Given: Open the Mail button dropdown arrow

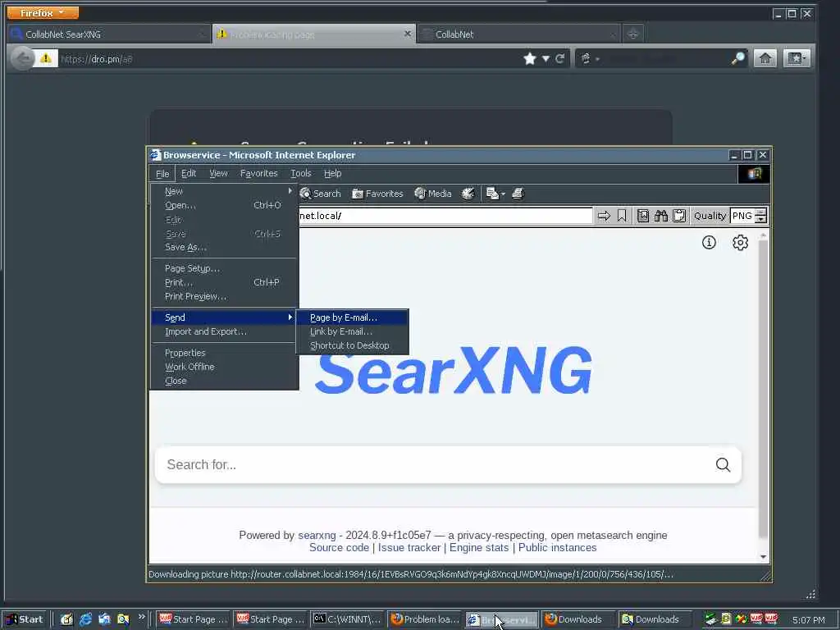Looking at the screenshot, I should (x=503, y=194).
